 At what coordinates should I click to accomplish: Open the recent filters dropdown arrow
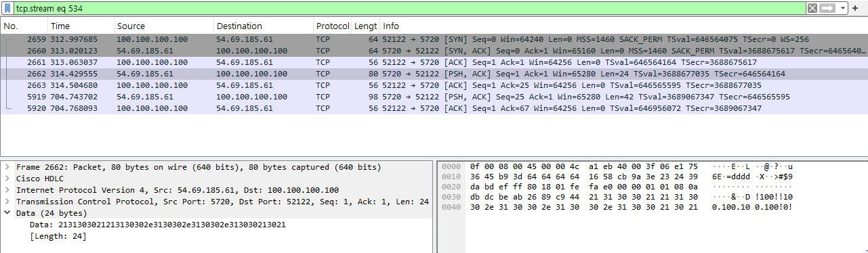(843, 7)
